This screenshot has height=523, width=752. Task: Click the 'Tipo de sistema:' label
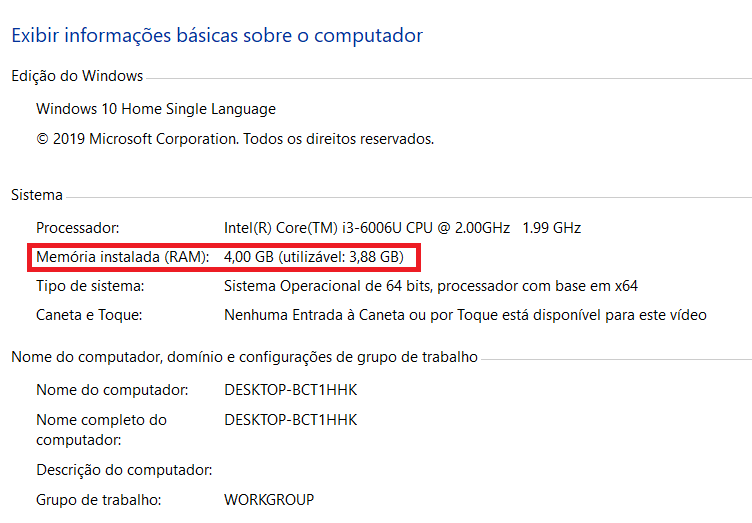[90, 286]
